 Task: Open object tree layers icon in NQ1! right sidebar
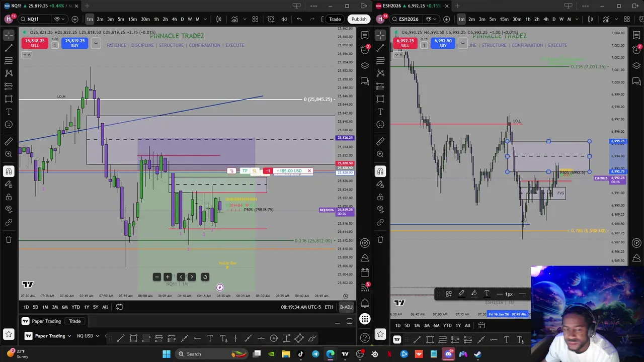point(365,66)
